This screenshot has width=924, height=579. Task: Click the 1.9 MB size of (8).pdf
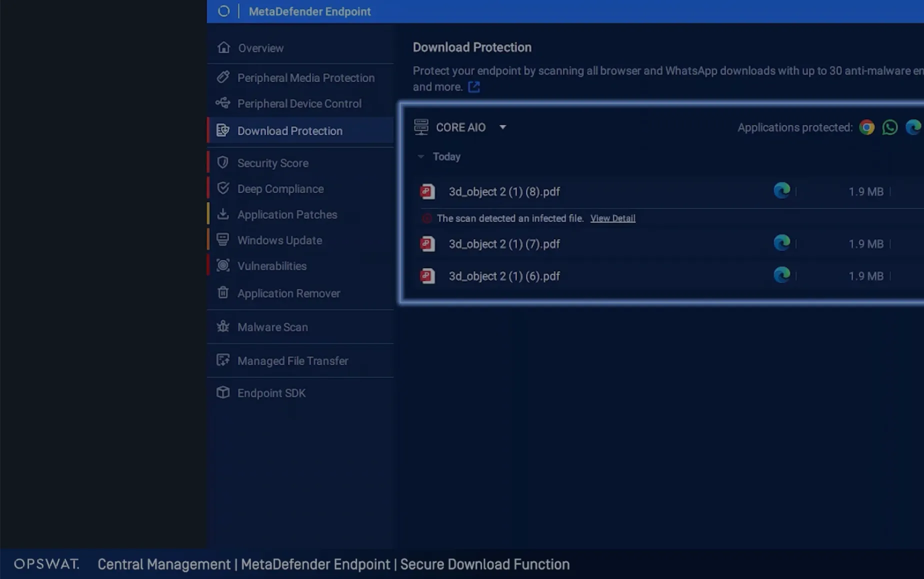[866, 192]
